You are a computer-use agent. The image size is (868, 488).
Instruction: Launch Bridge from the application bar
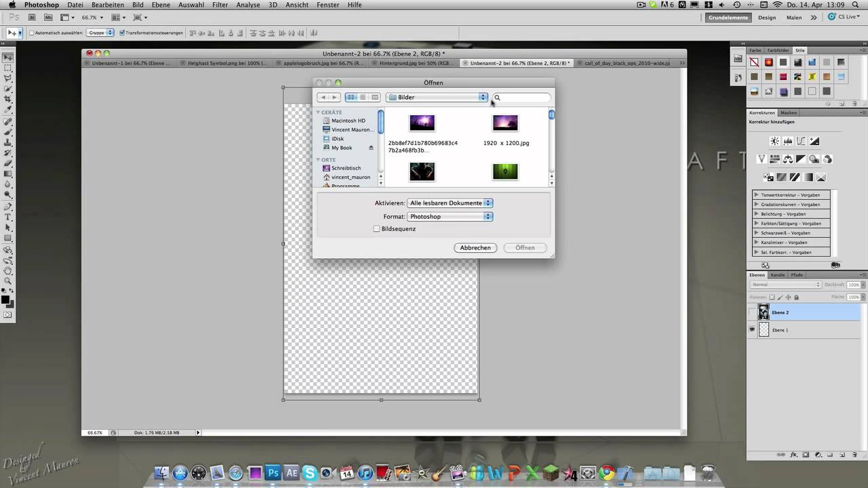pyautogui.click(x=33, y=17)
